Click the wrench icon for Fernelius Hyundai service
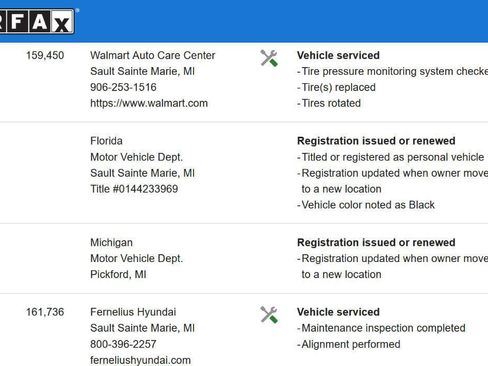 269,315
